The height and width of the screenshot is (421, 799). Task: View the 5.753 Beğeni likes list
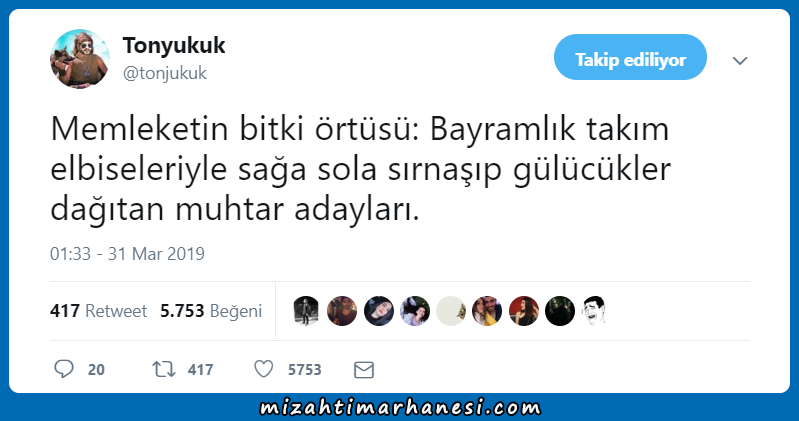coord(211,311)
